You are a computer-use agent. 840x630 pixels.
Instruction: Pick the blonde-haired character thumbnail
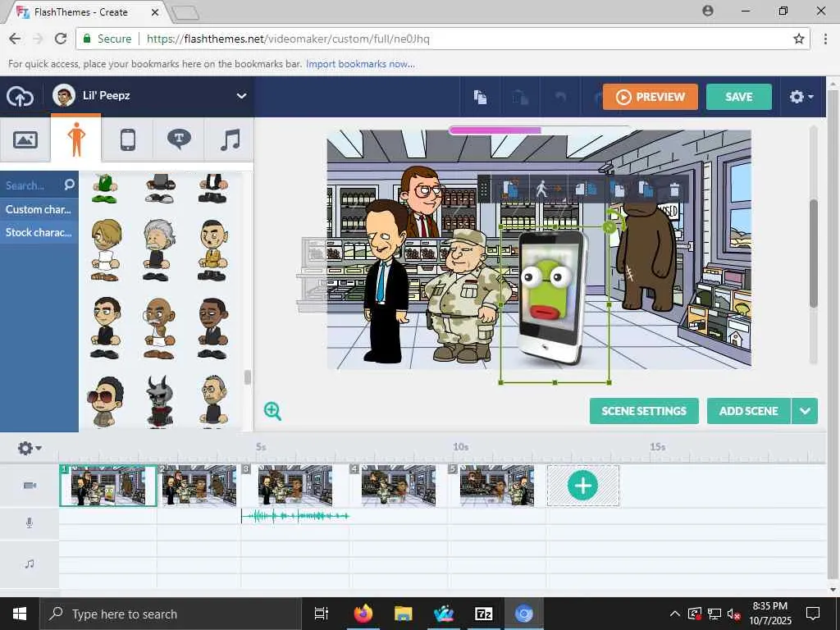point(106,249)
